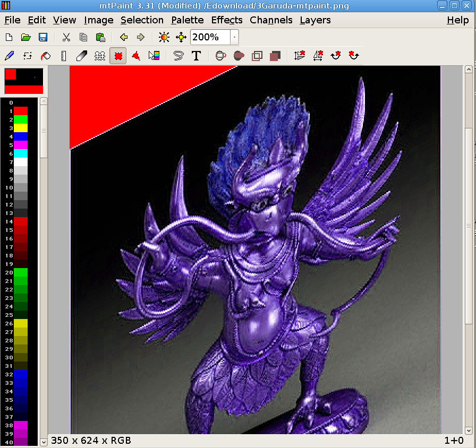
Task: Open the Help menu
Action: point(458,20)
